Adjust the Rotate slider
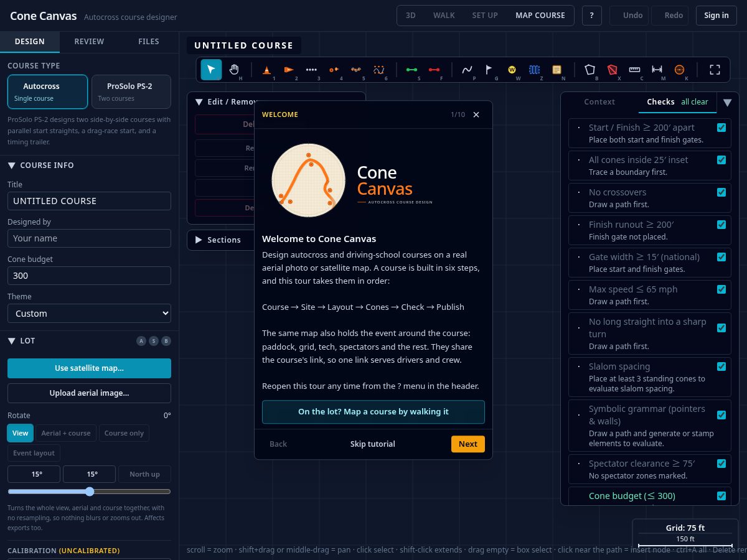The image size is (747, 560). [89, 492]
